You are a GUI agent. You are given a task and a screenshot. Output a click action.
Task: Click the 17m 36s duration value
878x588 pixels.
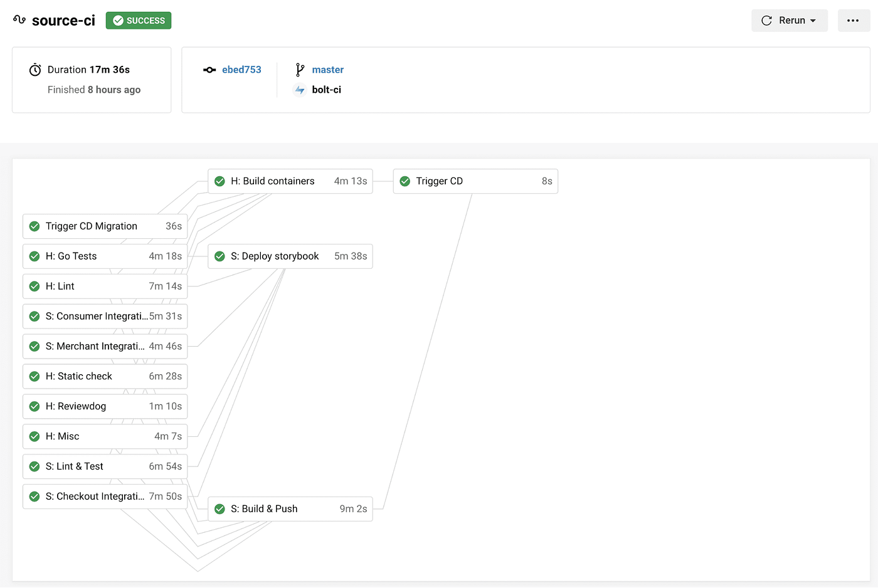click(109, 70)
